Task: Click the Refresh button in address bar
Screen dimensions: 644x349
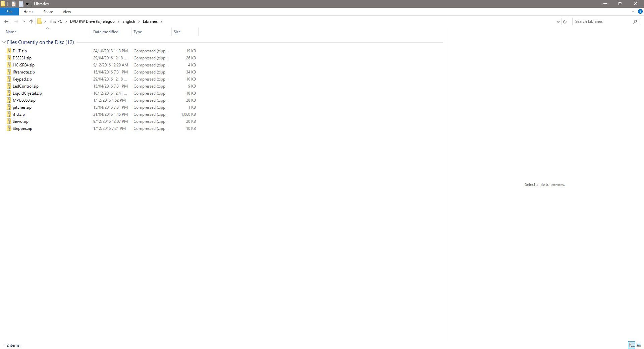Action: click(x=565, y=21)
